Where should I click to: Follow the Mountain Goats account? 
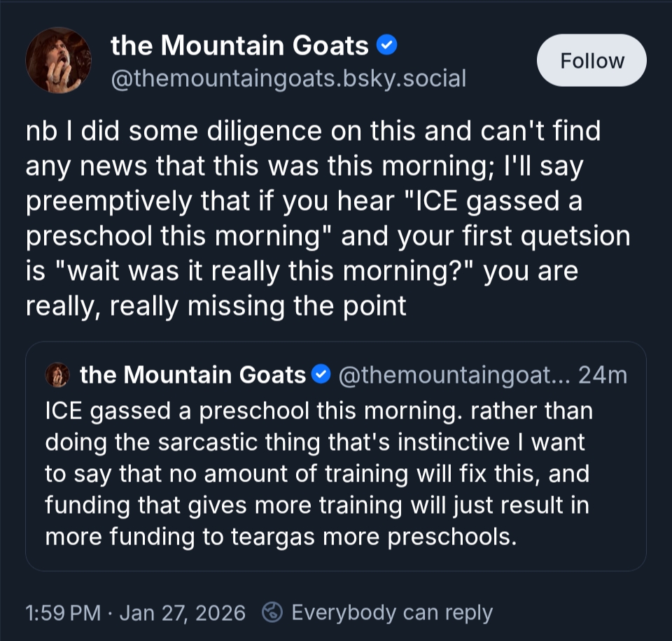tap(591, 61)
